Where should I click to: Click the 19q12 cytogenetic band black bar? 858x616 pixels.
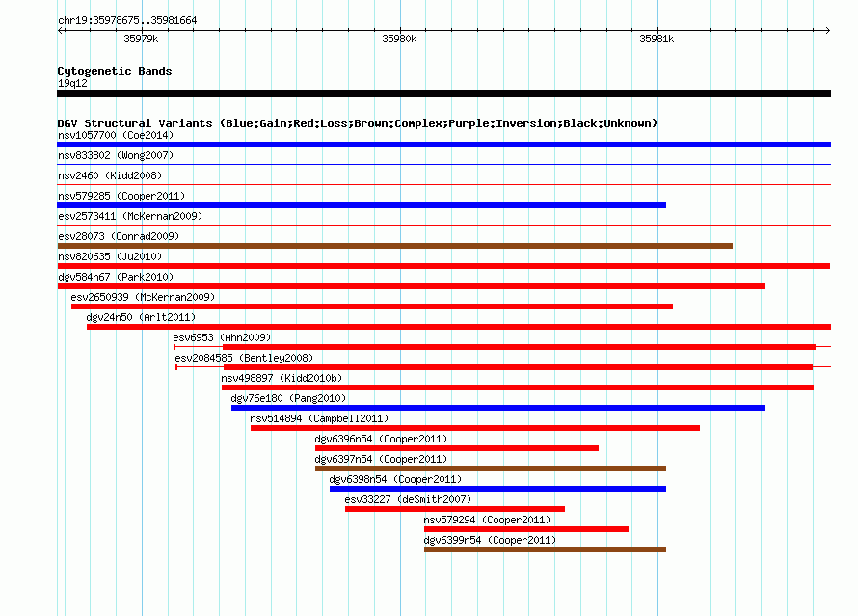pyautogui.click(x=443, y=94)
